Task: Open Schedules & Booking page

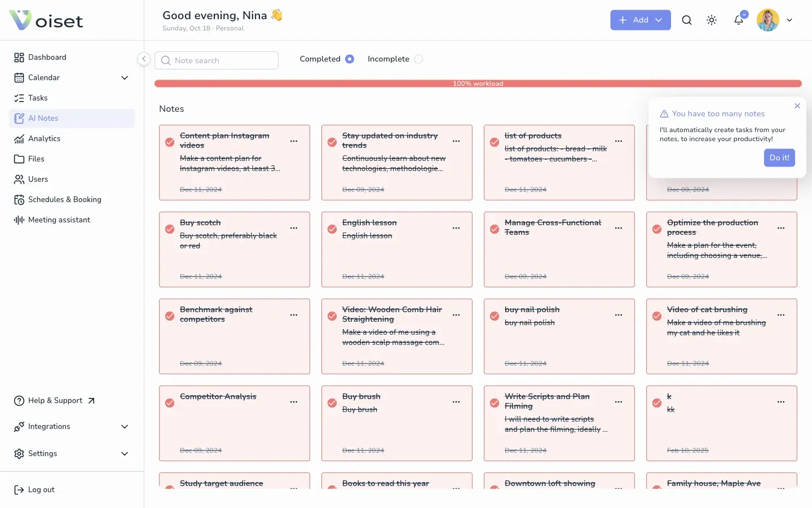Action: (72, 200)
